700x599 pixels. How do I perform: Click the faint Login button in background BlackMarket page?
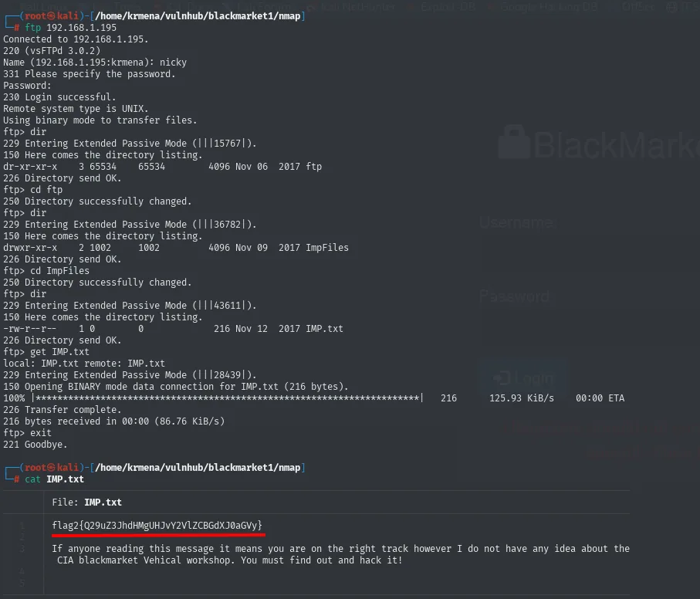(523, 378)
